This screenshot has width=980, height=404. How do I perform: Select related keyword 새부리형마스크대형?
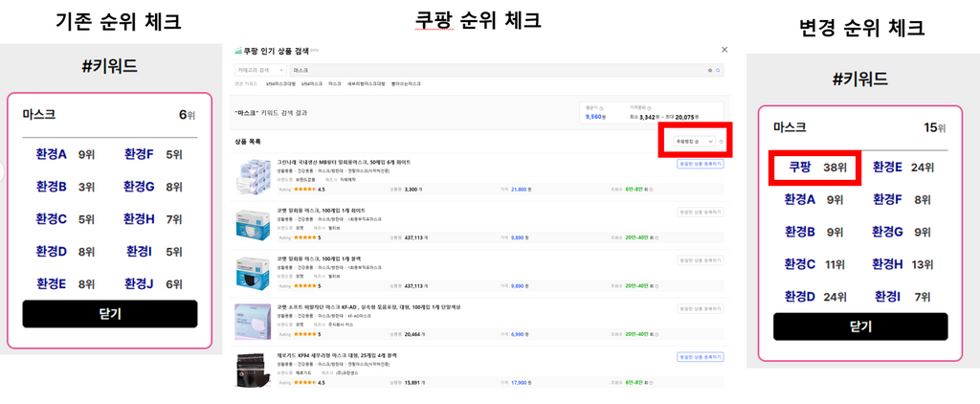(367, 83)
